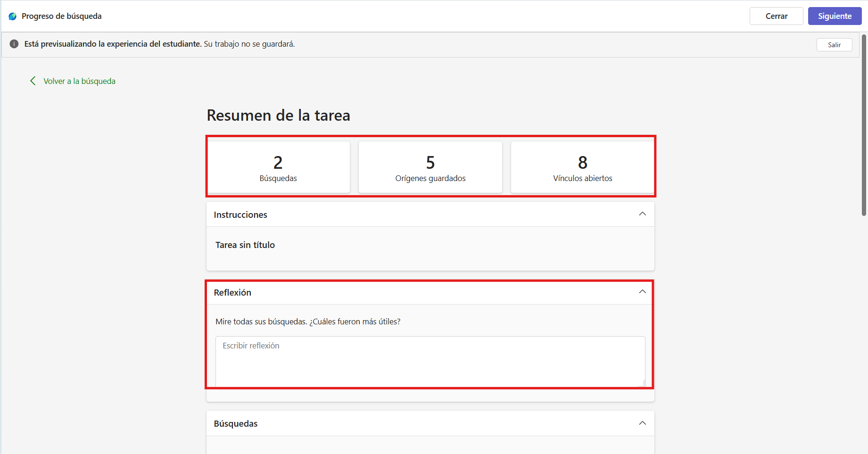
Task: Click the preview notice text in banner
Action: (x=159, y=44)
